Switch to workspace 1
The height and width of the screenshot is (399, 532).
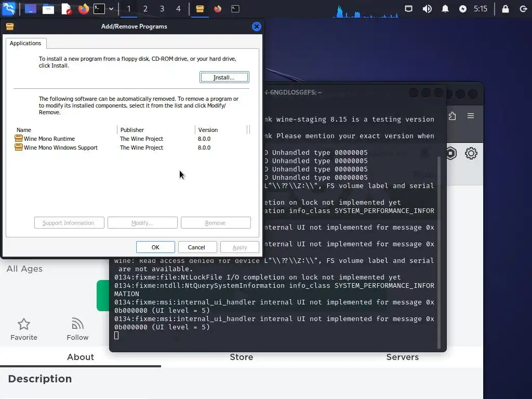click(129, 9)
